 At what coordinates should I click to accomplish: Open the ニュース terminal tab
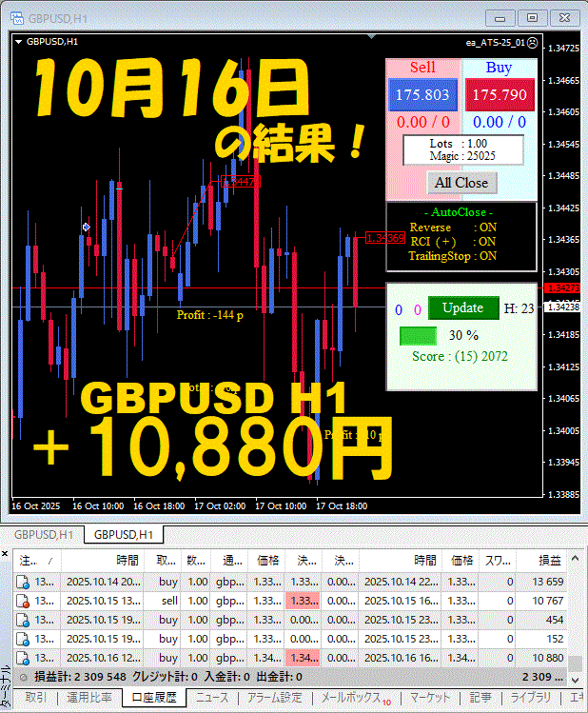click(x=212, y=698)
